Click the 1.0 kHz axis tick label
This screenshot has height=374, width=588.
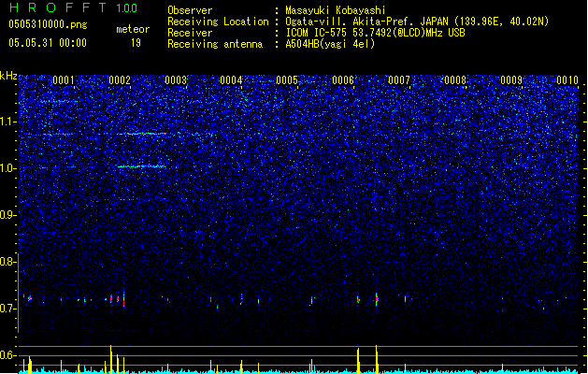(8, 168)
